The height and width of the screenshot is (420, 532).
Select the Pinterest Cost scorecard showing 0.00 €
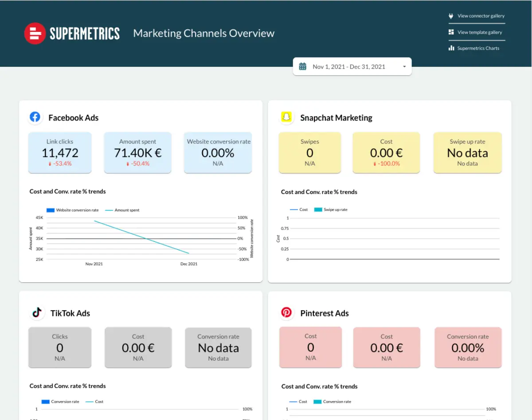point(387,347)
